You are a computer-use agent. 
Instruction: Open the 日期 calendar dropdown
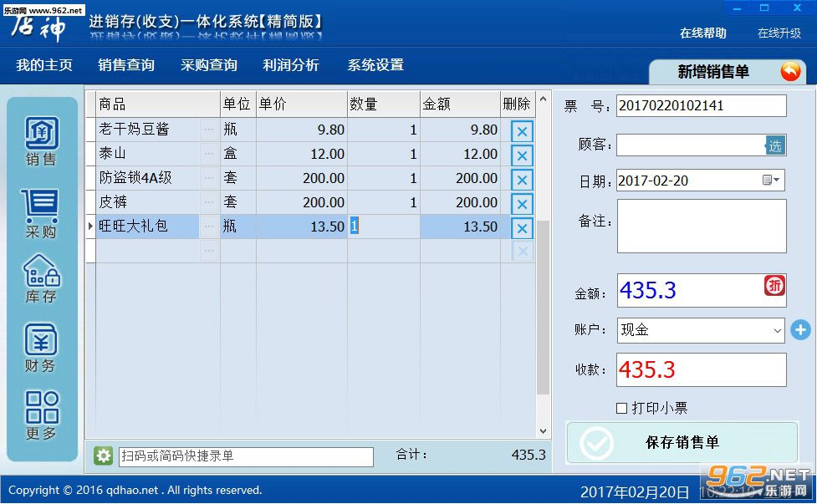pos(771,181)
